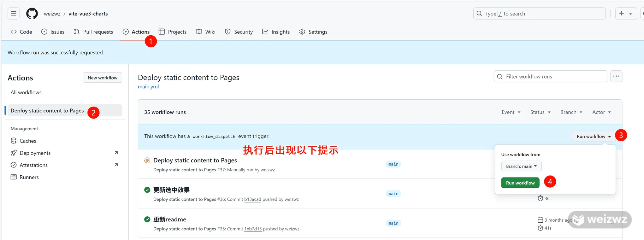644x240 pixels.
Task: Click the Insights graph icon
Action: (265, 32)
